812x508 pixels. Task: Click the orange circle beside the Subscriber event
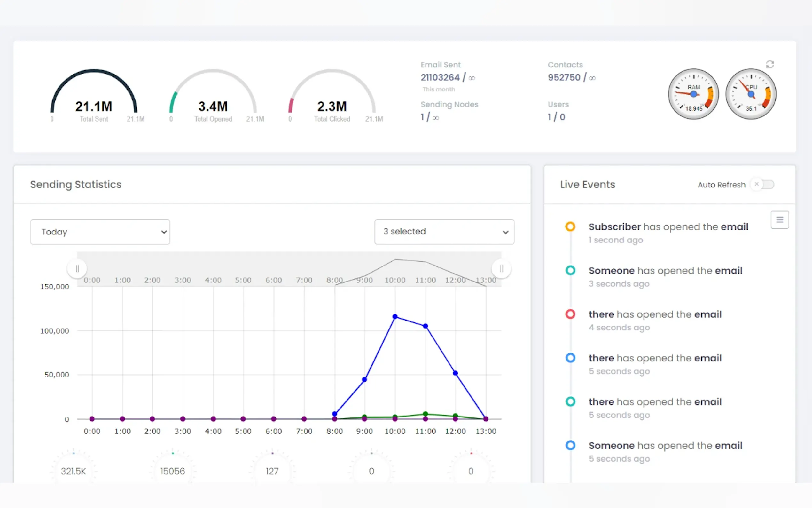pyautogui.click(x=570, y=226)
